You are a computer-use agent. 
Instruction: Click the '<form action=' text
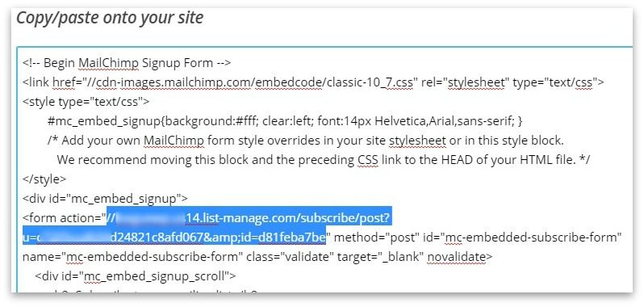click(x=61, y=218)
